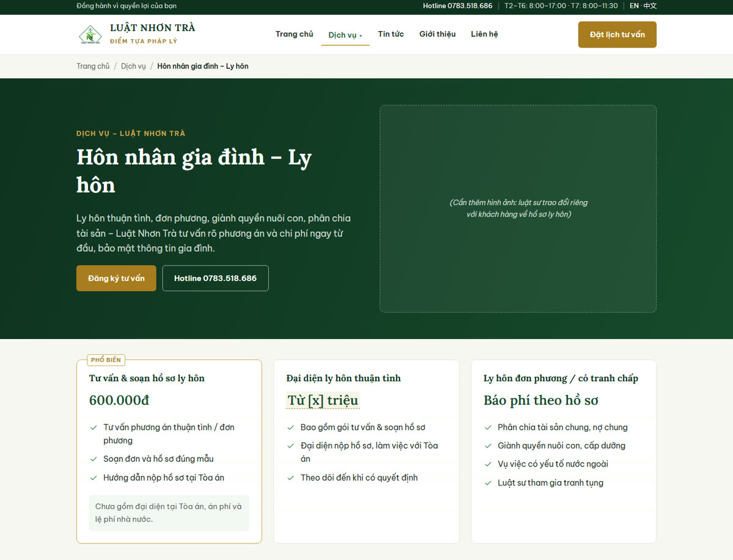Click checkmark beside Phân chia tài sản chung

point(488,427)
